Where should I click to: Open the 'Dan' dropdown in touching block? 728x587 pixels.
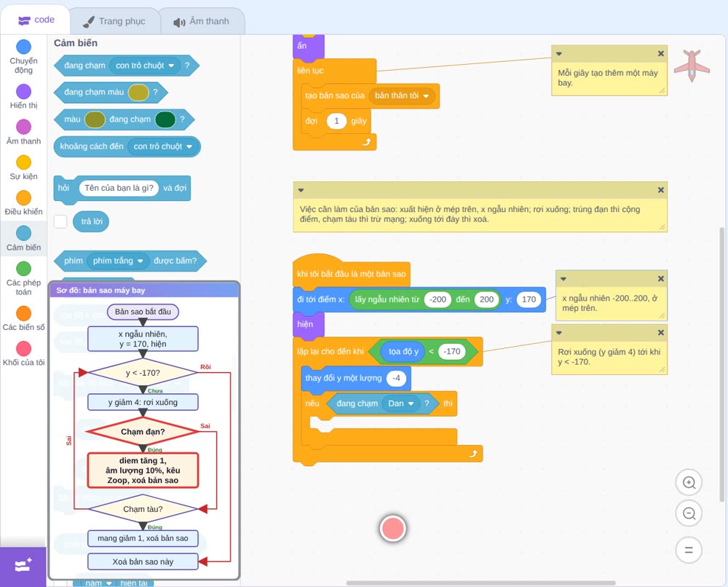401,403
